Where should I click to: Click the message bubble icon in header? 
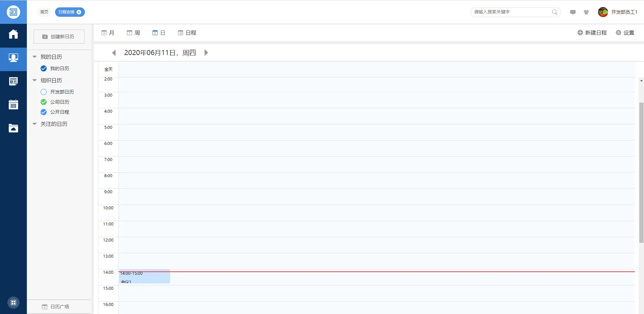click(x=573, y=12)
